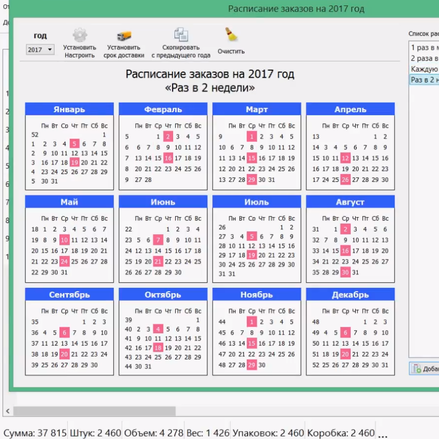Click the copy icon Скопировать с предыдущего года
The image size is (439, 439).
point(181,35)
